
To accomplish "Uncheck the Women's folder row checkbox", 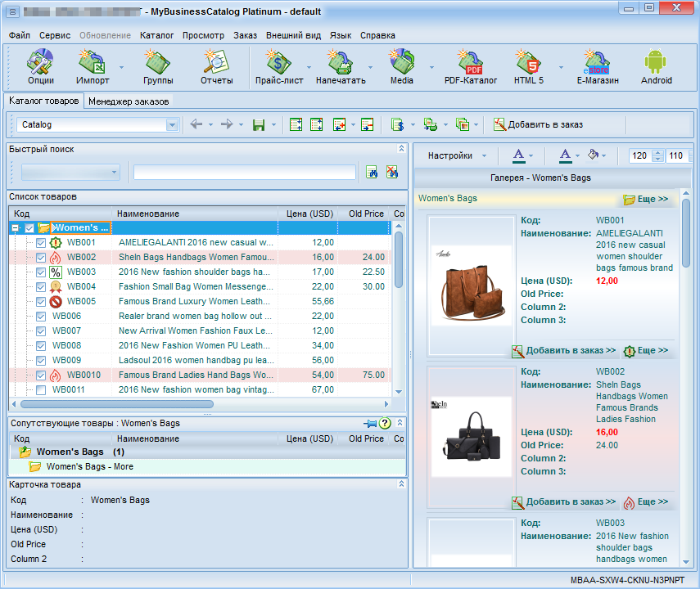I will coord(29,228).
